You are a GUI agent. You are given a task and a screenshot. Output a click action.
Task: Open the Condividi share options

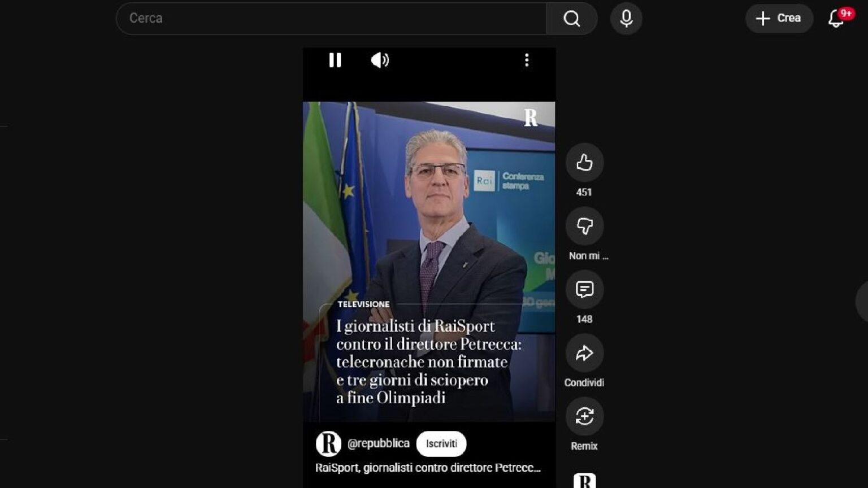click(584, 354)
